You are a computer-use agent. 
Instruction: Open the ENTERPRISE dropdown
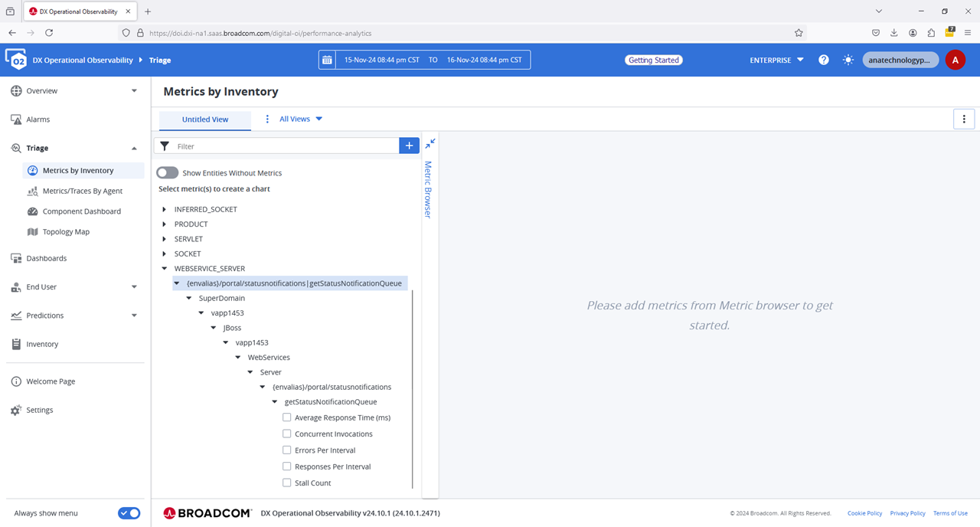click(776, 60)
